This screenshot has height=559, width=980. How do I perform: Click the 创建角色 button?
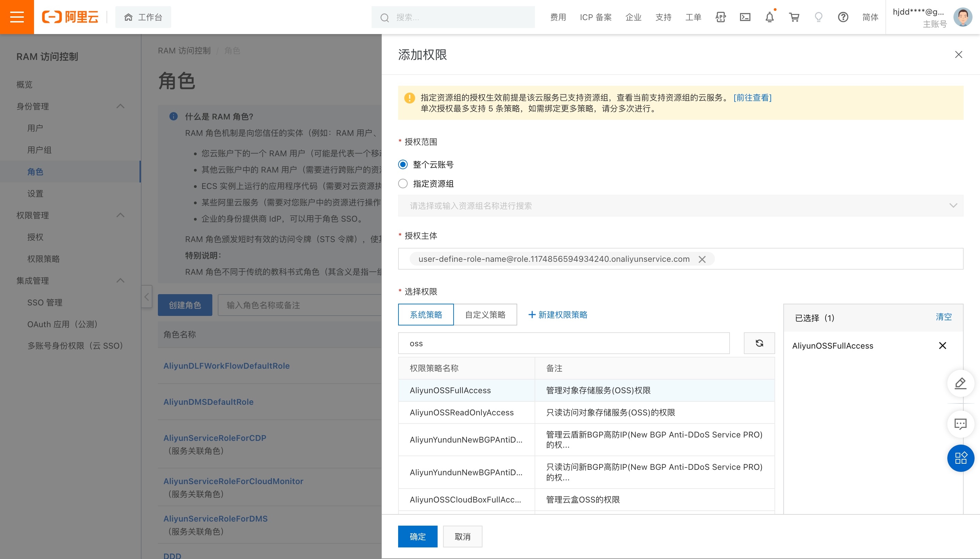click(185, 305)
